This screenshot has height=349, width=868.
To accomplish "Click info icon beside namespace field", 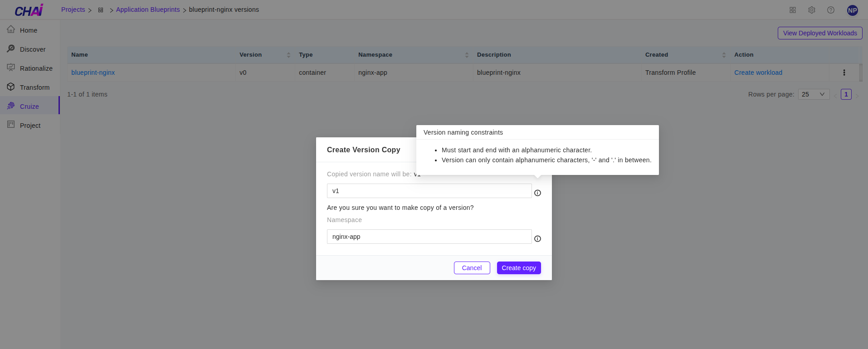I will click(x=537, y=239).
